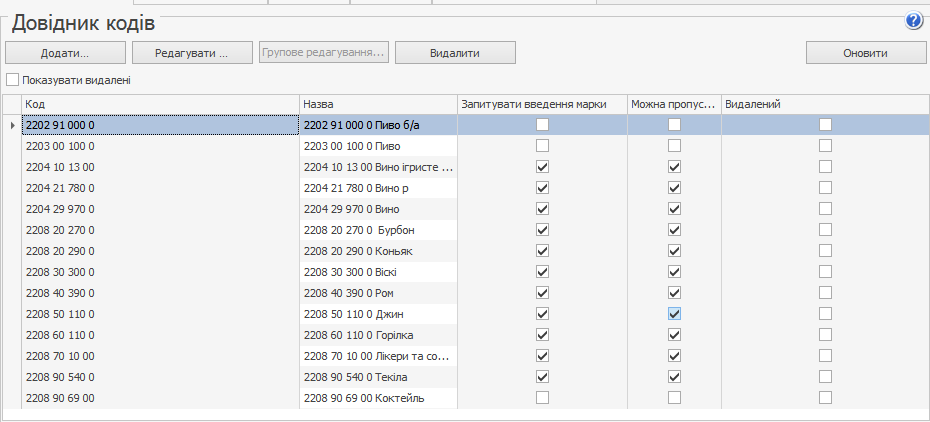Uncheck 'Можна пропускати' checkbox in Джин row
The width and height of the screenshot is (930, 422).
tap(674, 314)
